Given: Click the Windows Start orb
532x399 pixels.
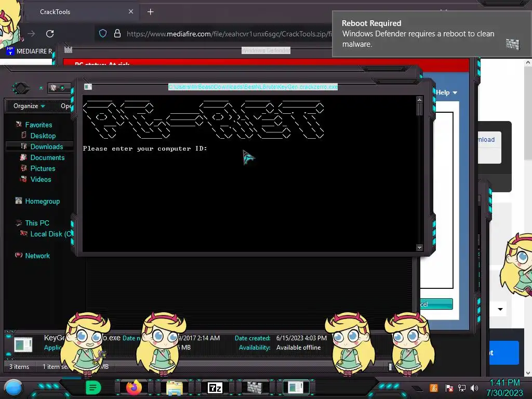Looking at the screenshot, I should point(14,388).
